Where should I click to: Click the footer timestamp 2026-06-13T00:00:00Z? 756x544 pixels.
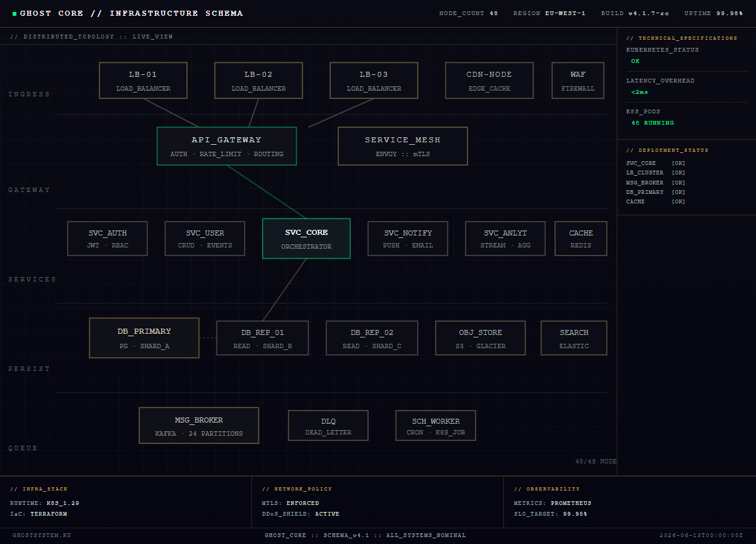coord(701,535)
